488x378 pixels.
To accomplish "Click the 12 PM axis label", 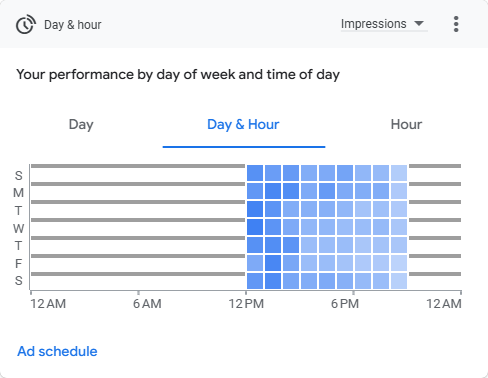I will tap(246, 304).
